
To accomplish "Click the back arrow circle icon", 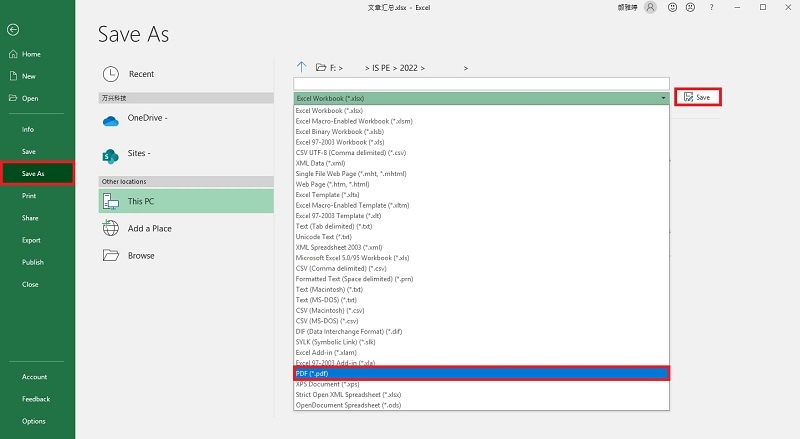I will pos(13,30).
